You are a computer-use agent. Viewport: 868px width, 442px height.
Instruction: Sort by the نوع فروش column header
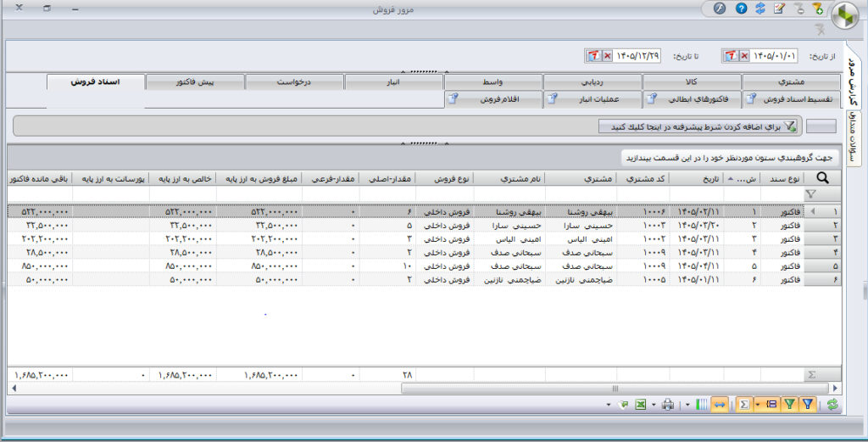click(x=444, y=178)
